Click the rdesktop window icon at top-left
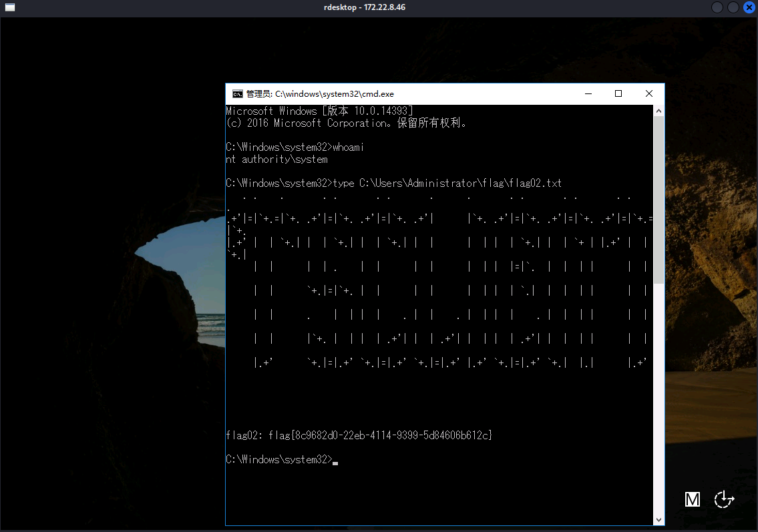758x532 pixels. click(10, 7)
